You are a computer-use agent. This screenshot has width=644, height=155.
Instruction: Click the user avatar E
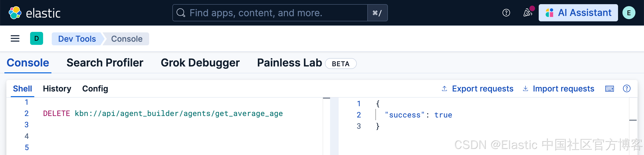pyautogui.click(x=629, y=13)
